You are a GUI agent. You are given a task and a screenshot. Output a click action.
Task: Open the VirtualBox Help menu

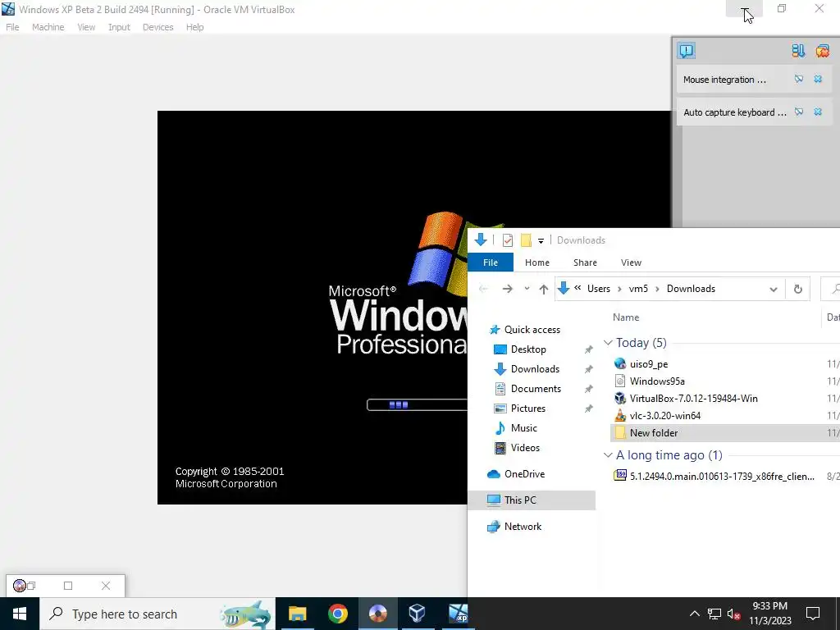[x=195, y=27]
